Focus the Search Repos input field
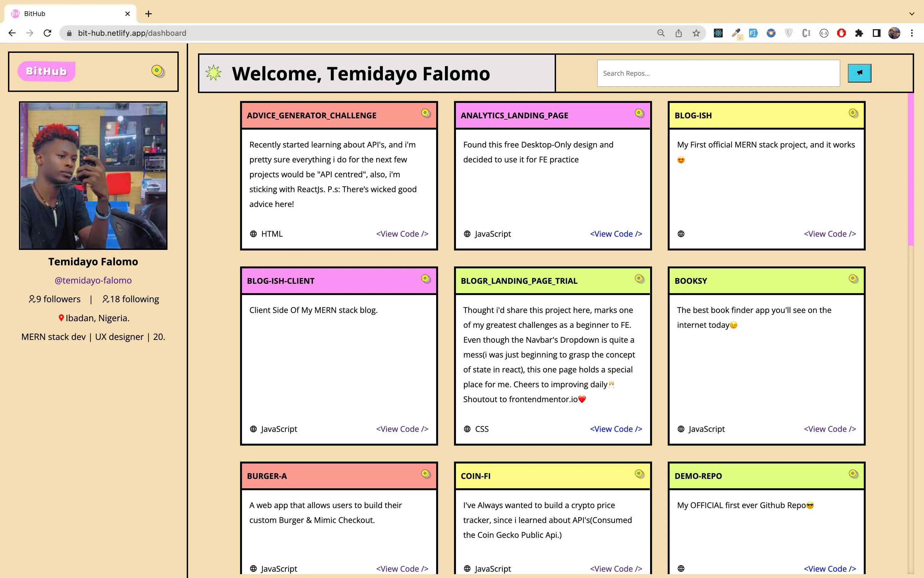Image resolution: width=924 pixels, height=578 pixels. [718, 73]
